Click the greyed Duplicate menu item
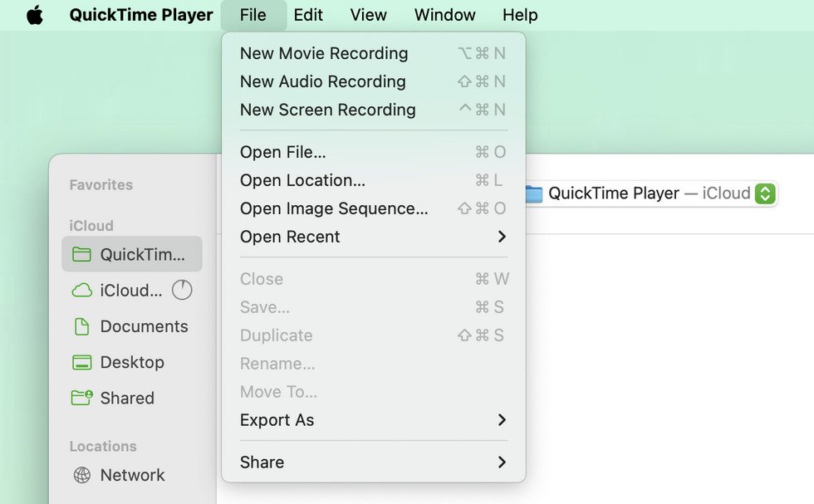This screenshot has width=814, height=504. tap(373, 335)
